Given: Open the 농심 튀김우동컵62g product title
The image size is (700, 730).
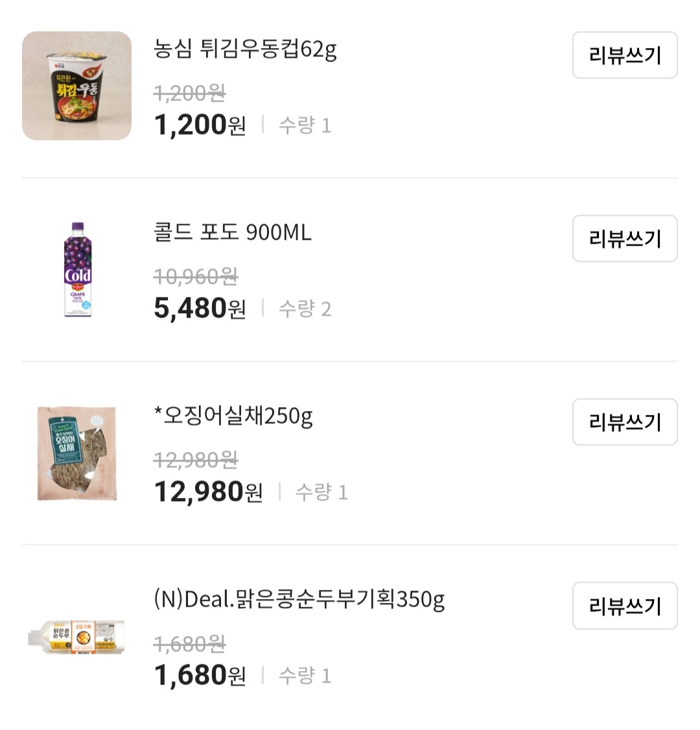Looking at the screenshot, I should tap(245, 49).
